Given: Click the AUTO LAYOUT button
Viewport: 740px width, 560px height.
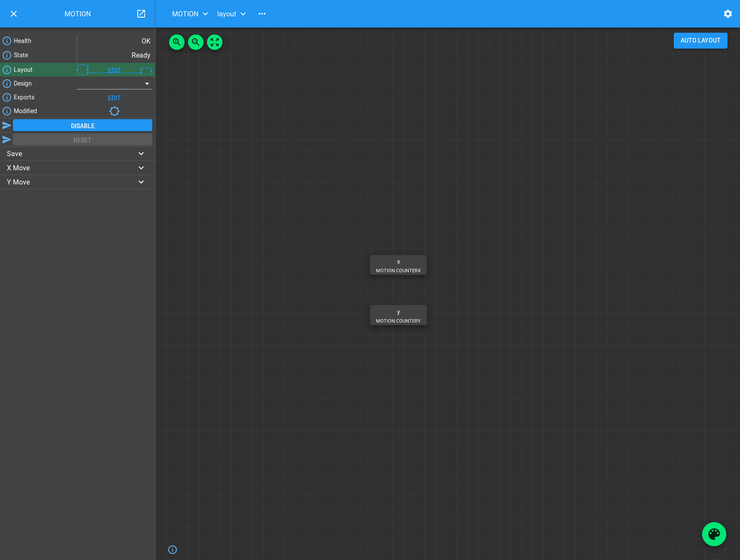Looking at the screenshot, I should tap(700, 40).
